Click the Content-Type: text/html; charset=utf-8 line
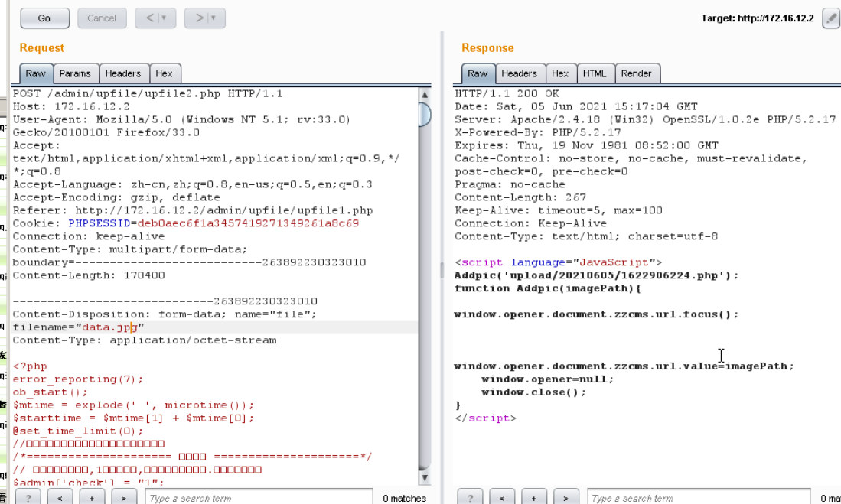 (x=586, y=236)
